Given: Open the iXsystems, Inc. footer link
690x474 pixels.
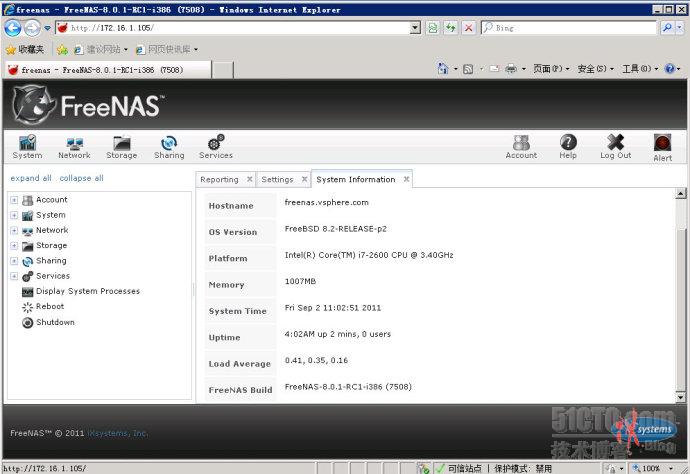Looking at the screenshot, I should click(x=117, y=434).
